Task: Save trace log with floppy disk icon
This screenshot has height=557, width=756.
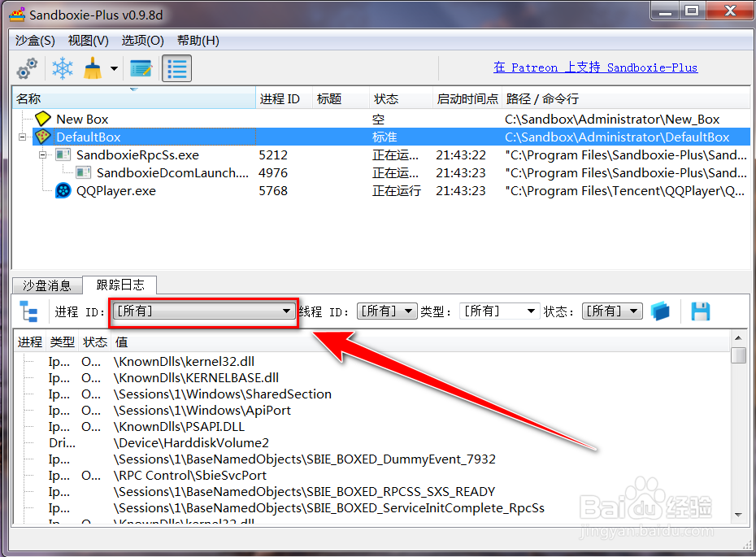Action: (x=700, y=311)
